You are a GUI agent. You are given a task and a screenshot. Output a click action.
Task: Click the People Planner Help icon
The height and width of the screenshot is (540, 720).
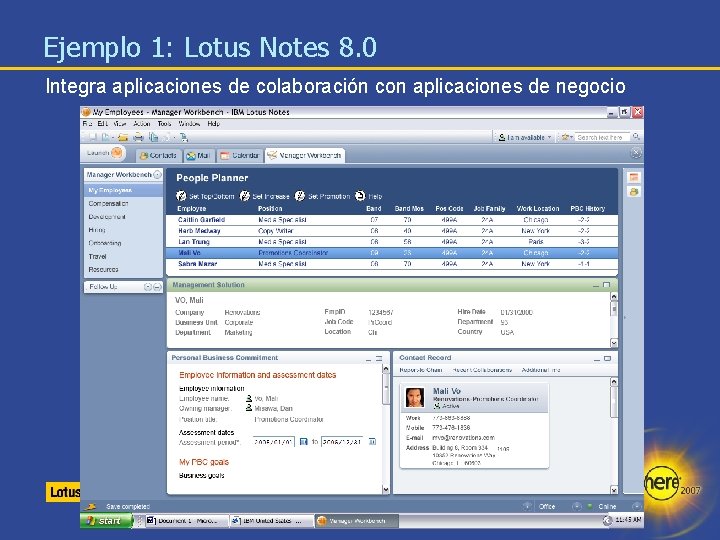360,196
